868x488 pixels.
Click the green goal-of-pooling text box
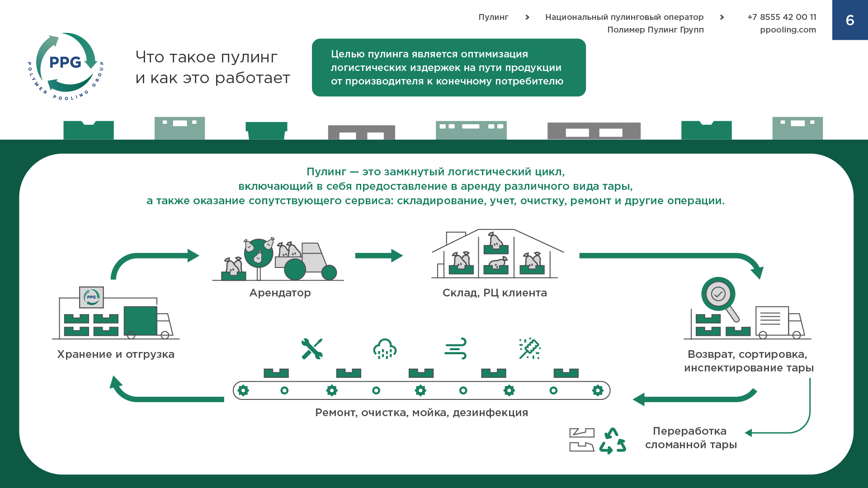coord(448,68)
